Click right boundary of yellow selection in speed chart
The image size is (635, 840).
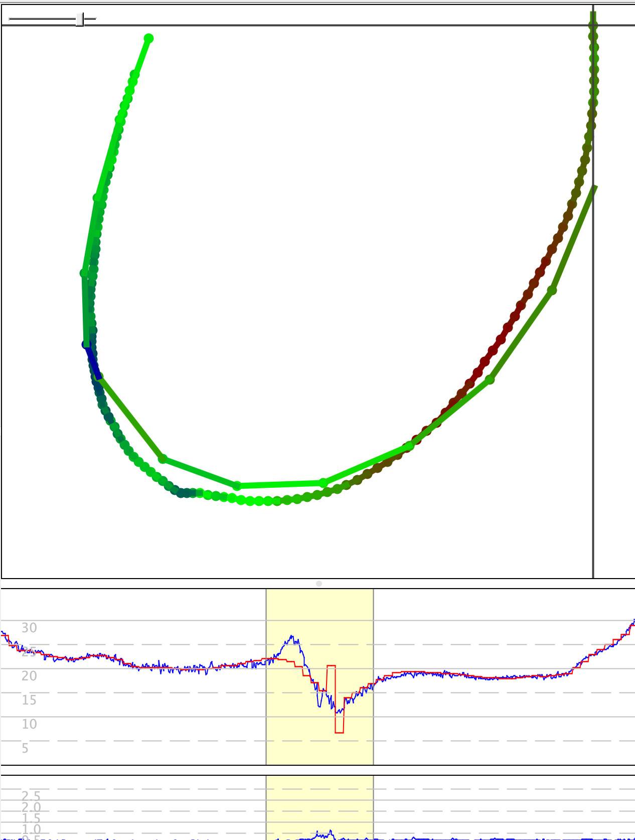click(373, 703)
